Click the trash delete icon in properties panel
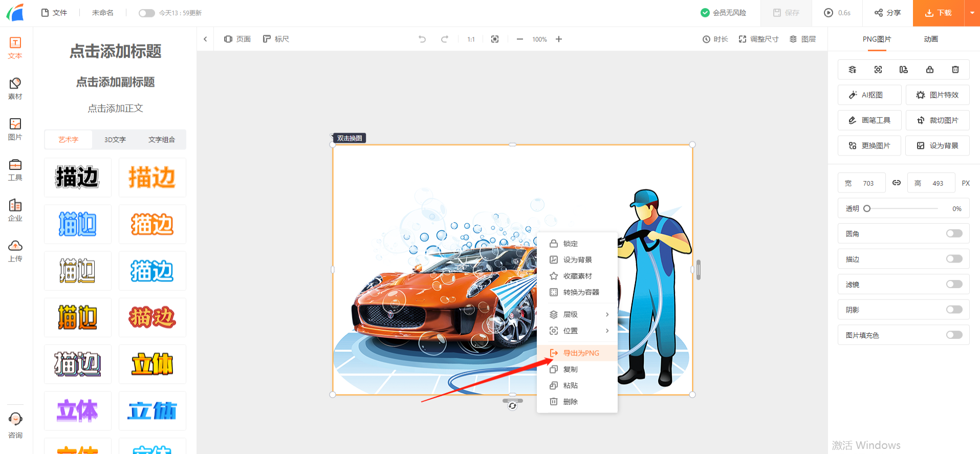This screenshot has width=980, height=454. (955, 70)
